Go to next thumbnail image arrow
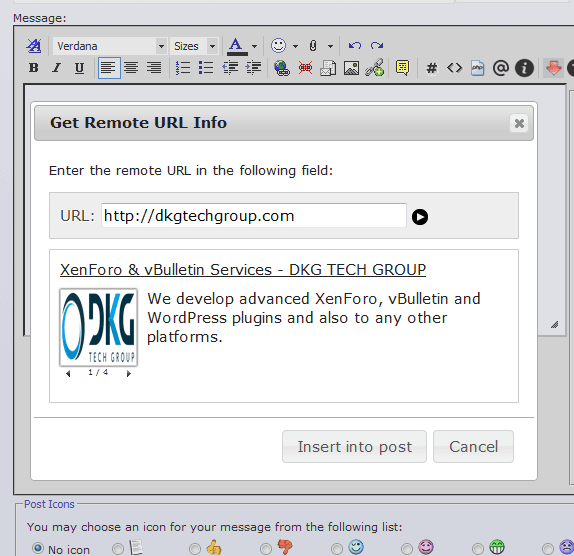The height and width of the screenshot is (556, 574). tap(128, 373)
